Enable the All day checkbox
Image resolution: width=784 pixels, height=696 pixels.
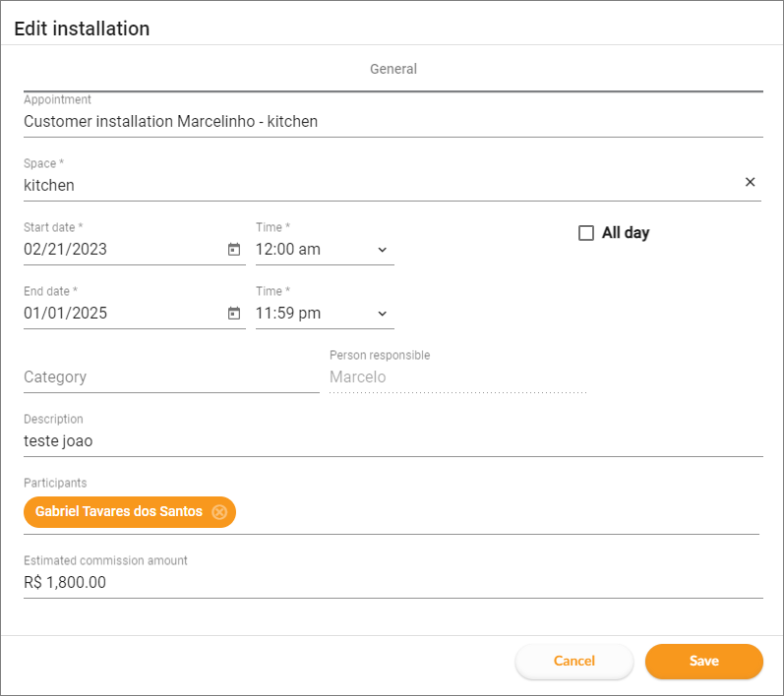point(586,233)
